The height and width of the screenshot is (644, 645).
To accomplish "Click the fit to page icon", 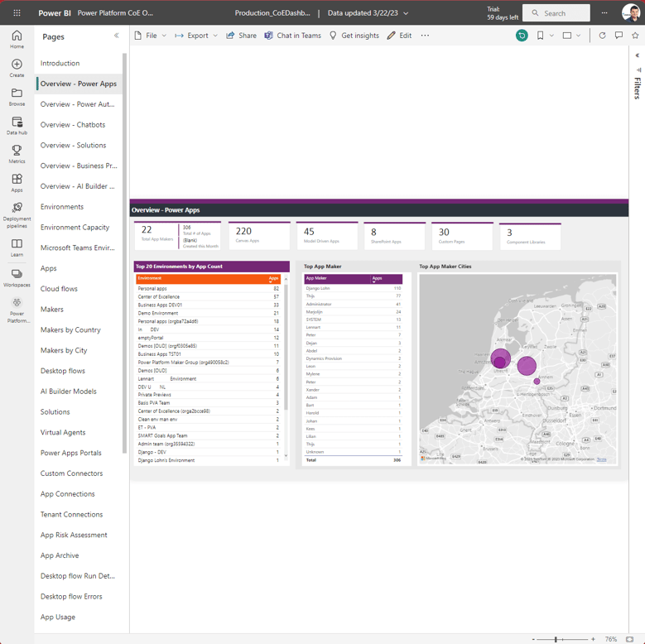I will pyautogui.click(x=630, y=639).
